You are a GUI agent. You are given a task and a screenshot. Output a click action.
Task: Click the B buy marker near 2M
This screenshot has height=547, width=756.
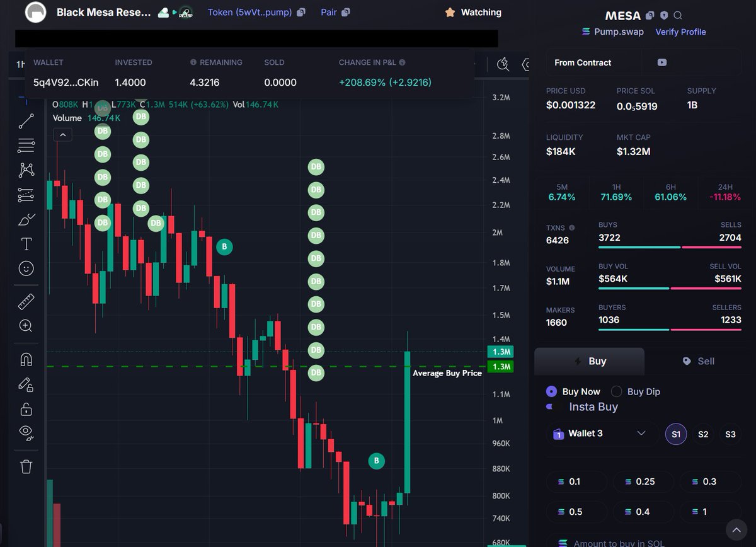click(224, 247)
